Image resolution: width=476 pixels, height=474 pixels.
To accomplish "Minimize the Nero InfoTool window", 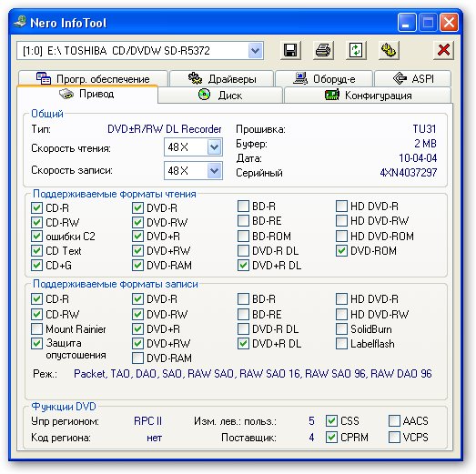I will coord(407,23).
